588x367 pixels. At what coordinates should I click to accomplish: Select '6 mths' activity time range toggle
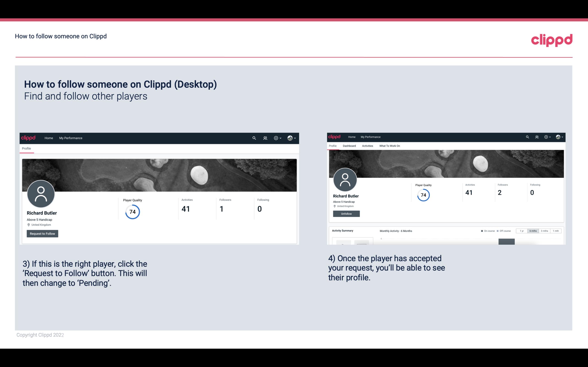(533, 231)
